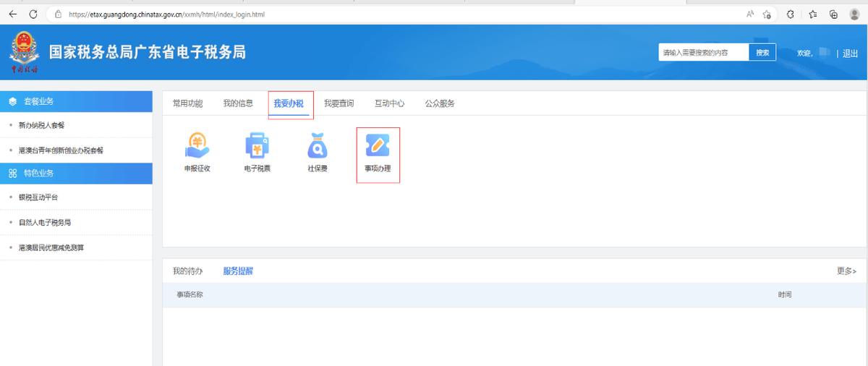This screenshot has width=868, height=366.
Task: Switch to 常用功能 tab
Action: point(187,103)
